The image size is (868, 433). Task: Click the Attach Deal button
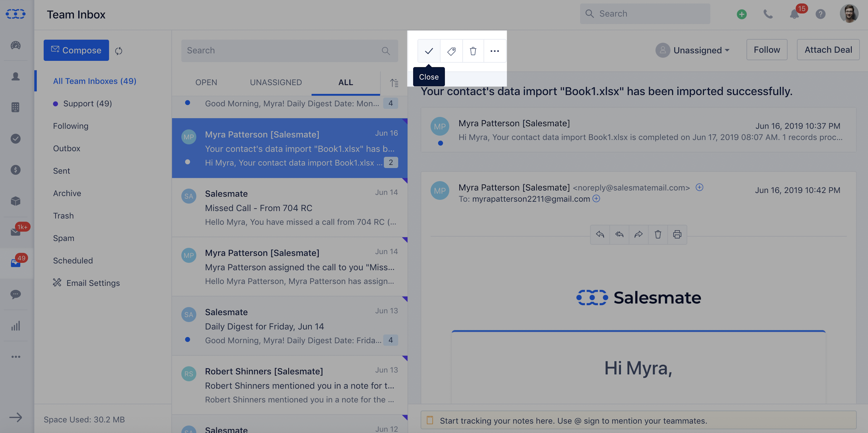pyautogui.click(x=828, y=50)
